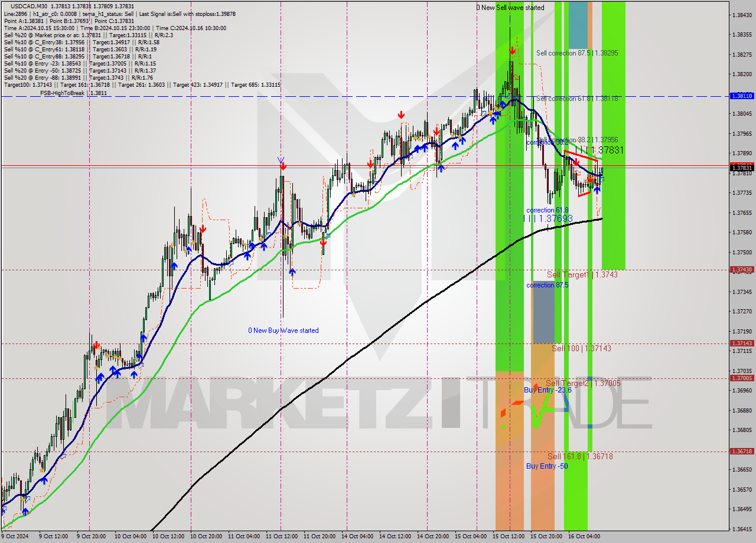Select the black 1.37831 current price tag
The image size is (756, 543).
tap(741, 168)
